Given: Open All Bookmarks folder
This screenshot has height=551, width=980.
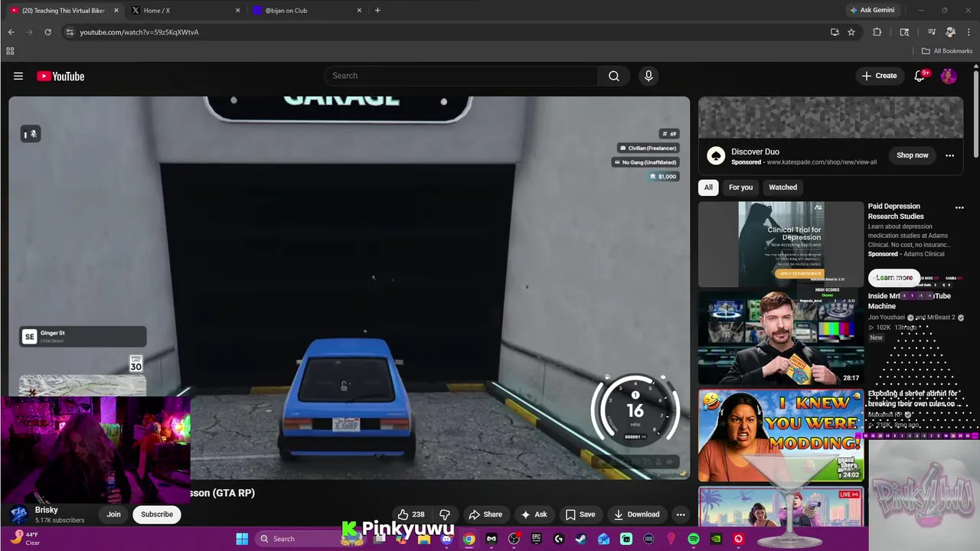Looking at the screenshot, I should point(947,51).
